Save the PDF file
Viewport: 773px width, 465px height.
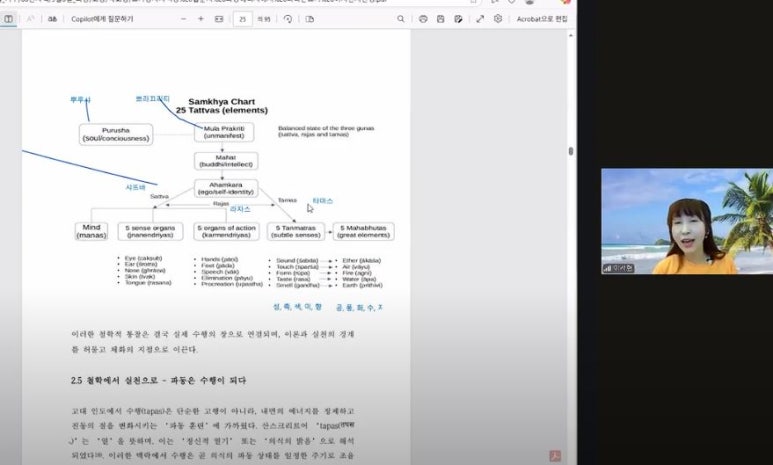[442, 19]
